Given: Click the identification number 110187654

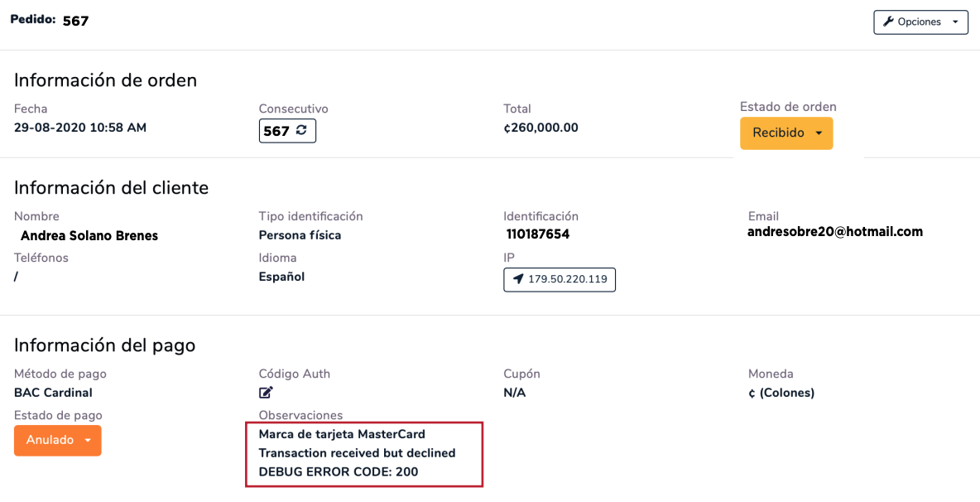Looking at the screenshot, I should pos(538,234).
